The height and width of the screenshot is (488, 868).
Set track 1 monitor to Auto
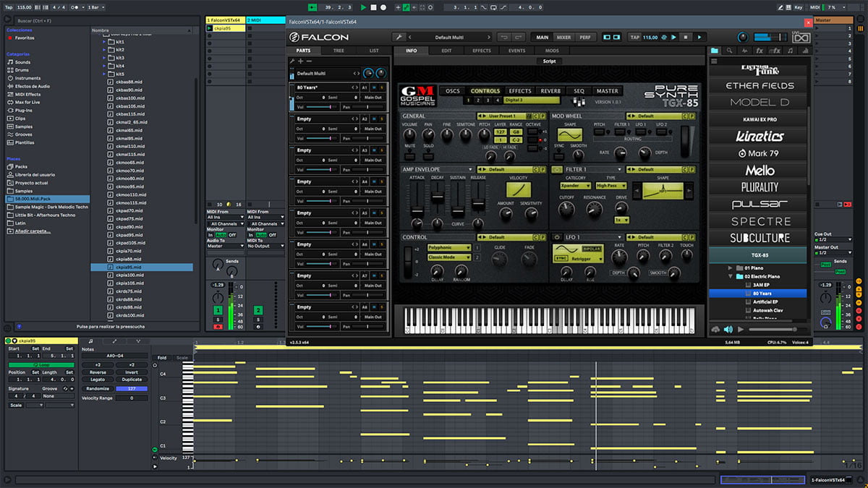[221, 234]
